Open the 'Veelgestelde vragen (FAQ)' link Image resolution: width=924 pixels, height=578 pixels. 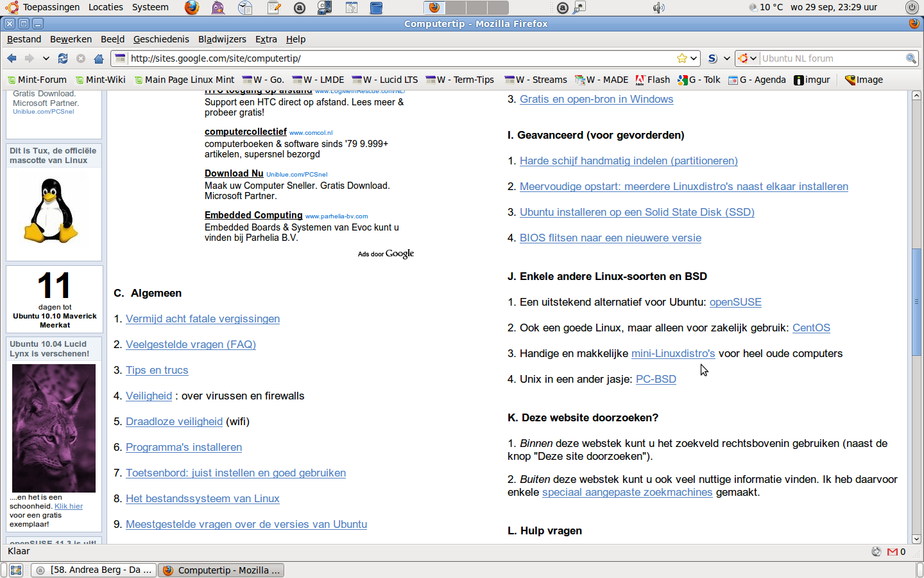191,345
